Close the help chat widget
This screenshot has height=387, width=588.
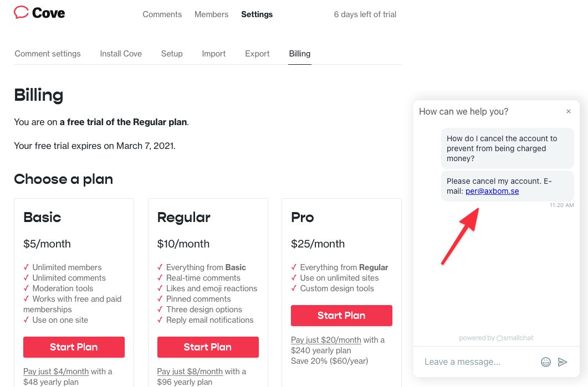pyautogui.click(x=569, y=111)
